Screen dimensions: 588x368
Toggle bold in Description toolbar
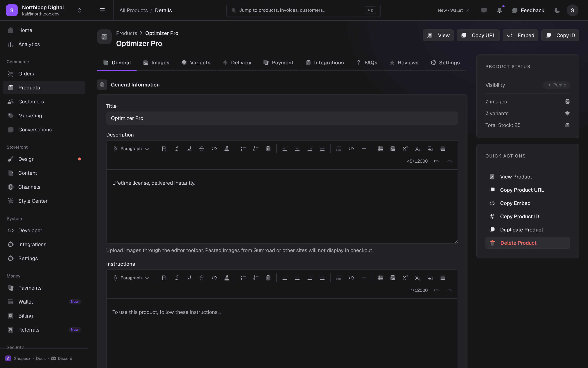point(164,149)
